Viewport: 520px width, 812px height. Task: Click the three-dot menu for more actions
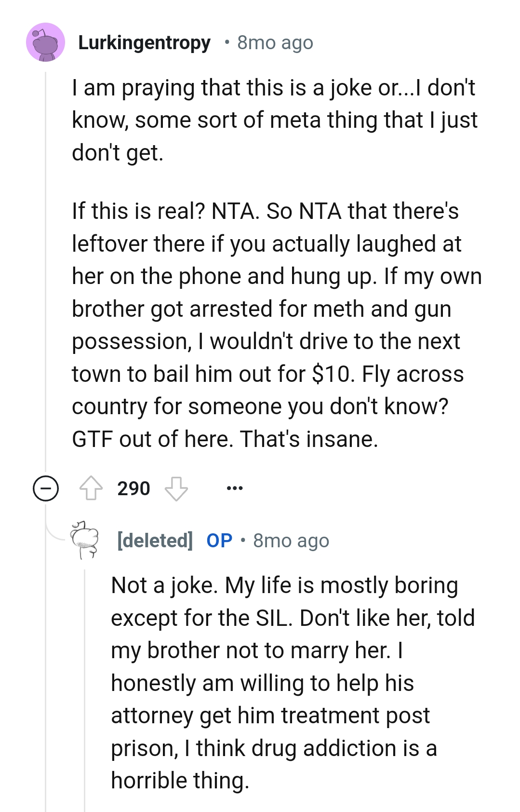click(x=236, y=488)
